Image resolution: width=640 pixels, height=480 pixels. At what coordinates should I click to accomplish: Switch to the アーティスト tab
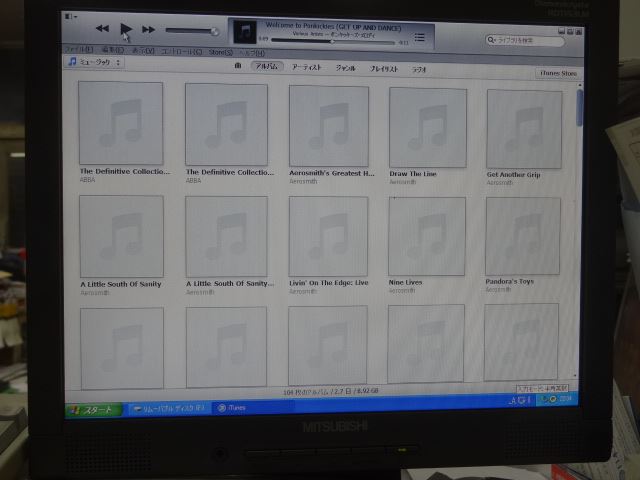coord(307,67)
